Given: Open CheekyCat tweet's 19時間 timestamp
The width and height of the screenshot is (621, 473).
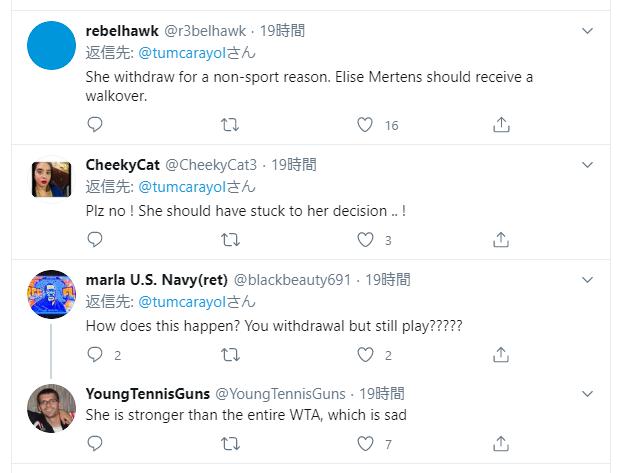Looking at the screenshot, I should [294, 164].
